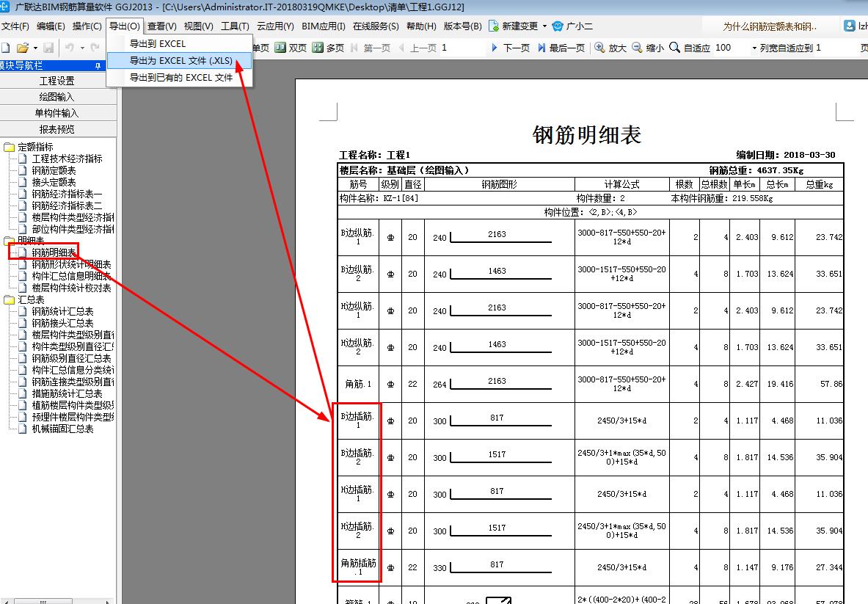Go to 下一页 next page
The image size is (868, 604).
pyautogui.click(x=511, y=48)
